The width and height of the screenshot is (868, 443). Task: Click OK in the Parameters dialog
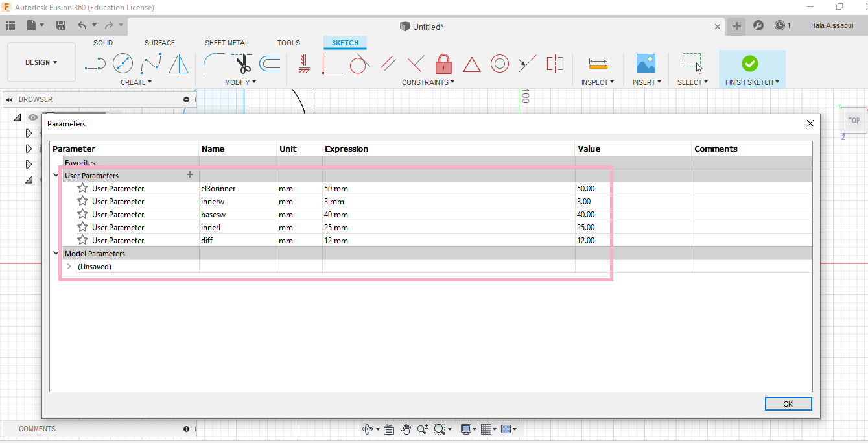(x=788, y=403)
